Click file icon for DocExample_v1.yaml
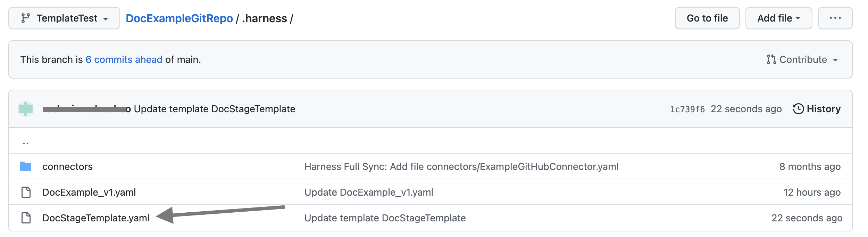This screenshot has width=868, height=237. coord(26,192)
